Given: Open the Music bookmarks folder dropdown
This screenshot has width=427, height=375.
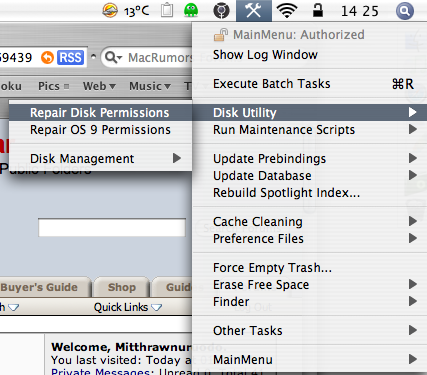Looking at the screenshot, I should coord(150,86).
